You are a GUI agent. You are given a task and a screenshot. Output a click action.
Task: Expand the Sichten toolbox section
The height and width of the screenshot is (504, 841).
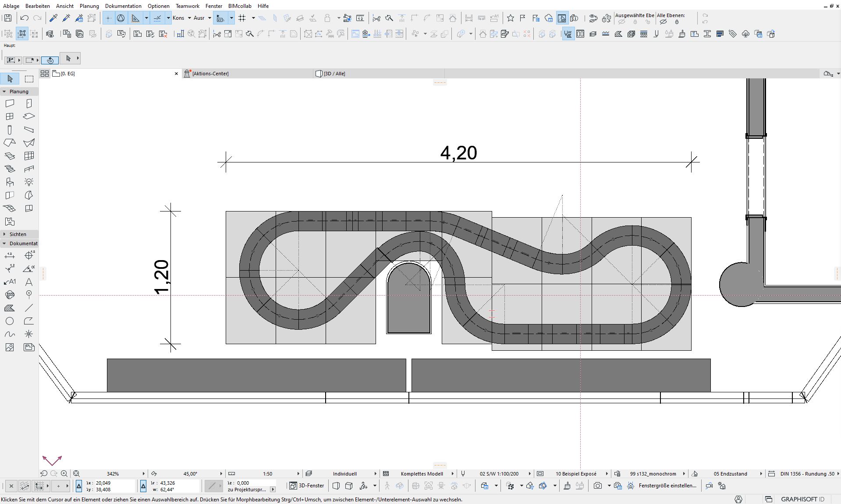(4, 234)
